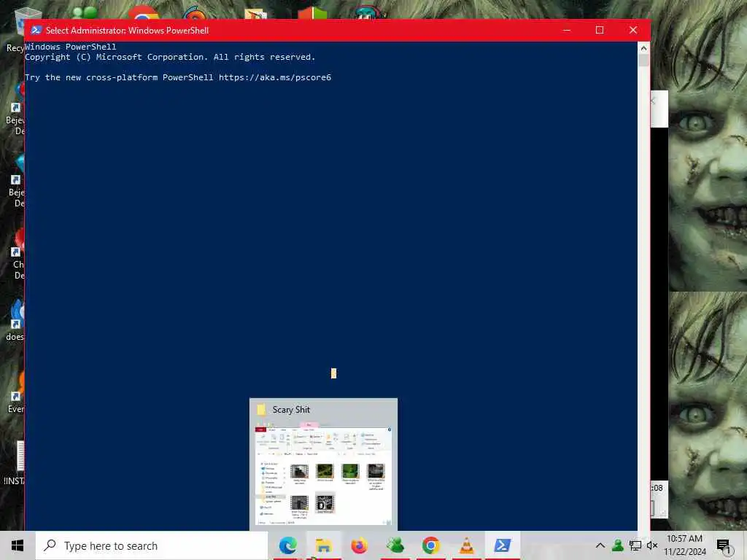The image size is (747, 560).
Task: Click the muted volume tray icon
Action: pos(652,545)
